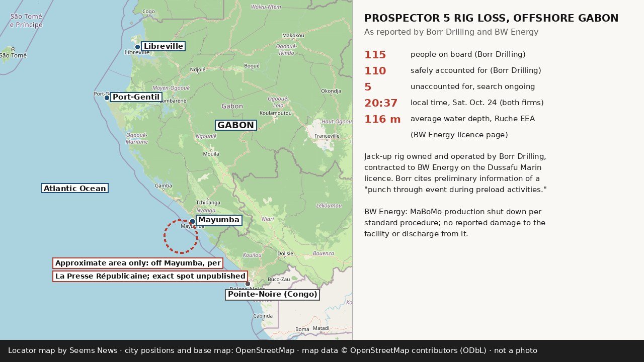Select the Libreville map label
This screenshot has width=644, height=362.
[163, 46]
